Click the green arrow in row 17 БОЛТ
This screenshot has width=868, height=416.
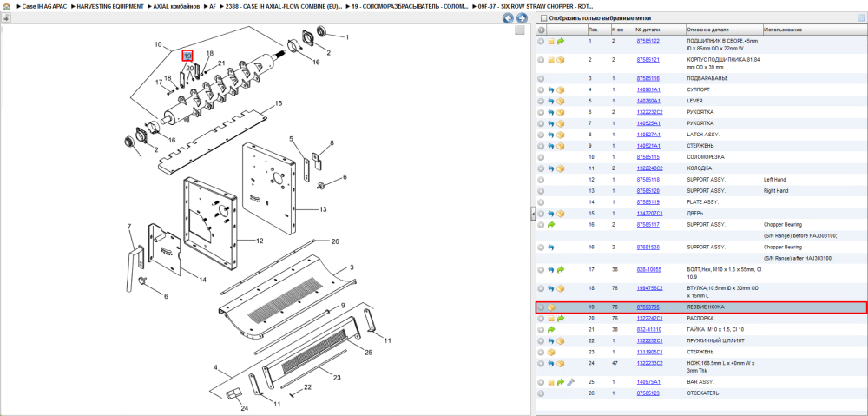(560, 270)
